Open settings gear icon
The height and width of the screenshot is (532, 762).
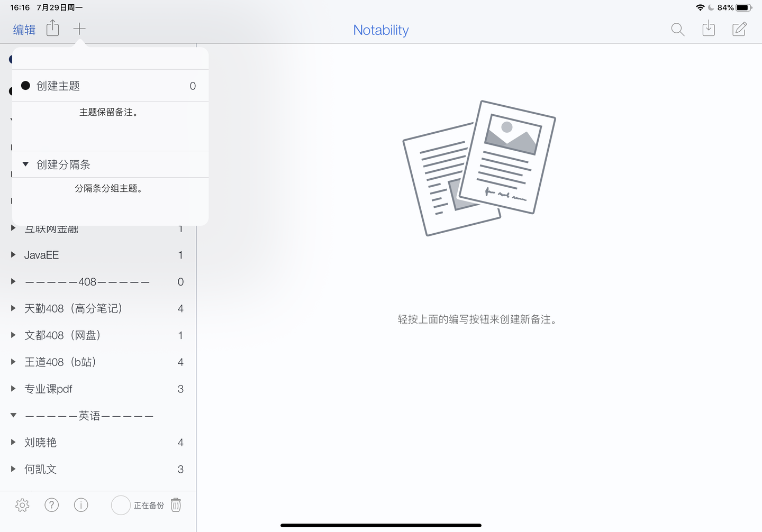coord(22,505)
